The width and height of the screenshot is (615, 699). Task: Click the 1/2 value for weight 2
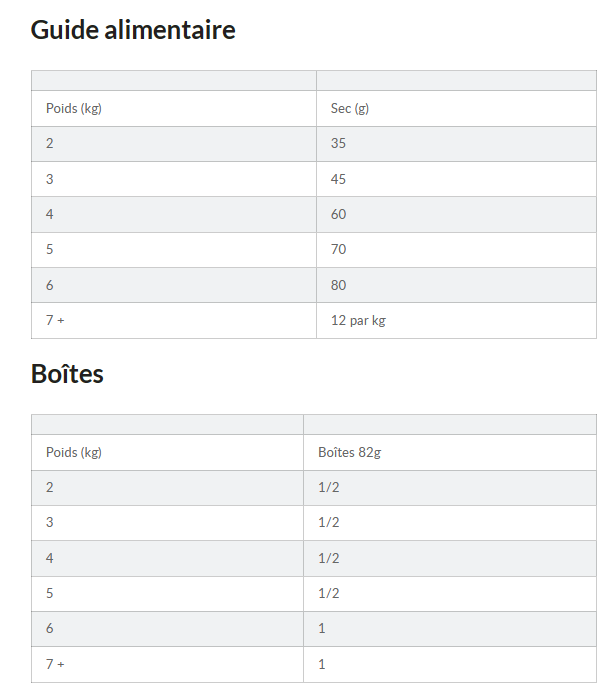329,487
